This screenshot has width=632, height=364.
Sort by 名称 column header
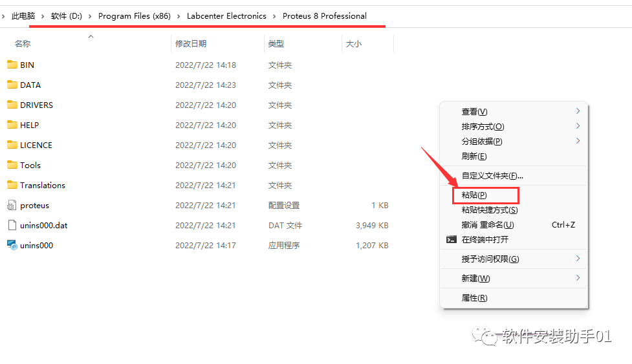(x=23, y=43)
